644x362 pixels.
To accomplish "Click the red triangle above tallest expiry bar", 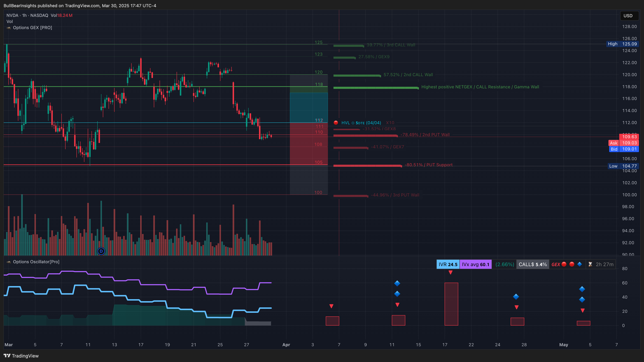I will [x=450, y=272].
